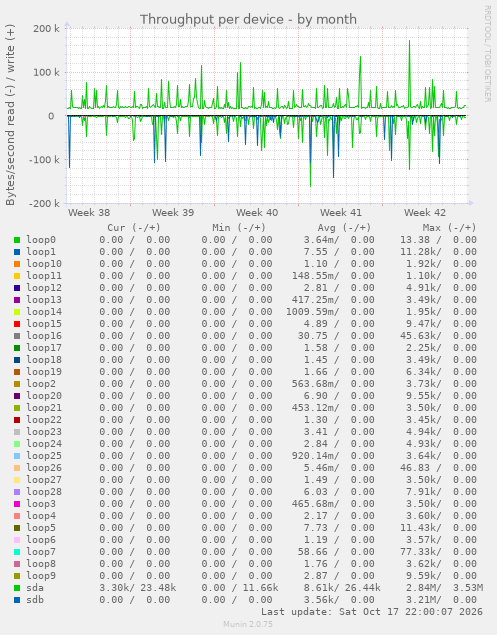Click the sdb blue color swatch
The image size is (497, 635).
point(17,600)
